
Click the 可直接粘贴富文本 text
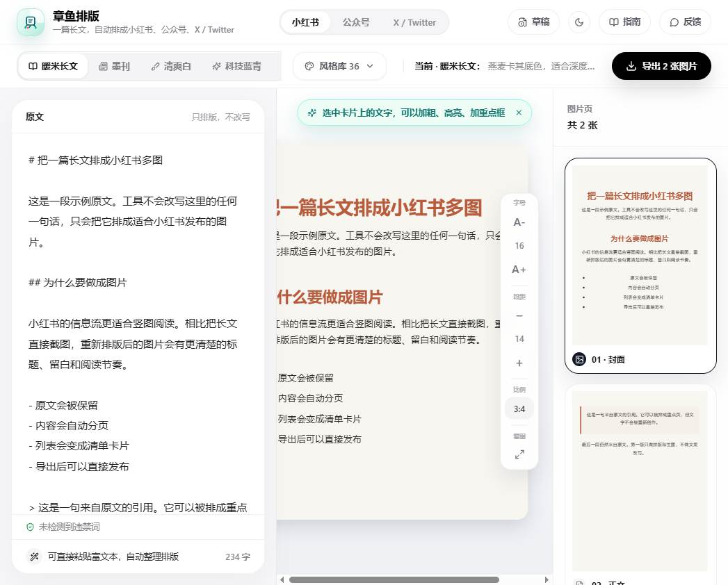(113, 557)
